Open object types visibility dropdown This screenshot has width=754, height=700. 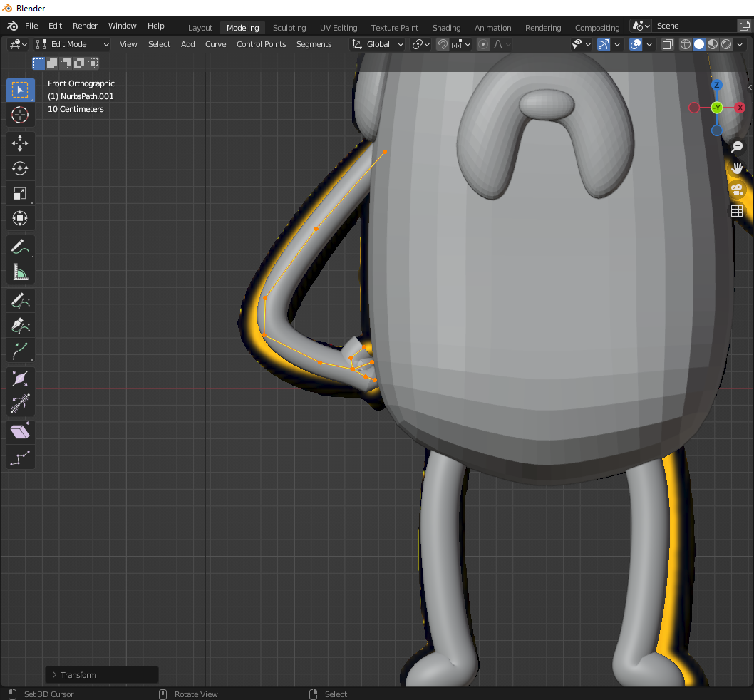[x=581, y=45]
